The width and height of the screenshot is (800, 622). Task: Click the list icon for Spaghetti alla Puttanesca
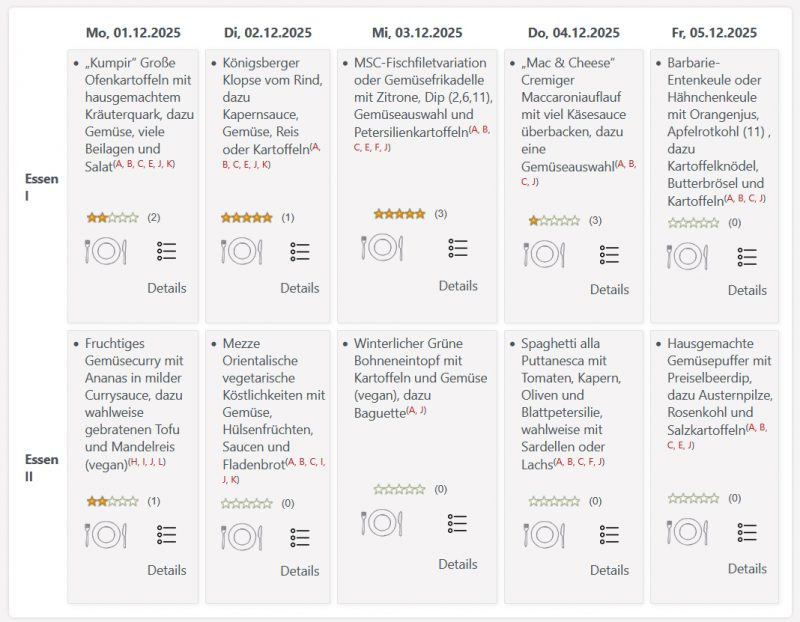(609, 535)
